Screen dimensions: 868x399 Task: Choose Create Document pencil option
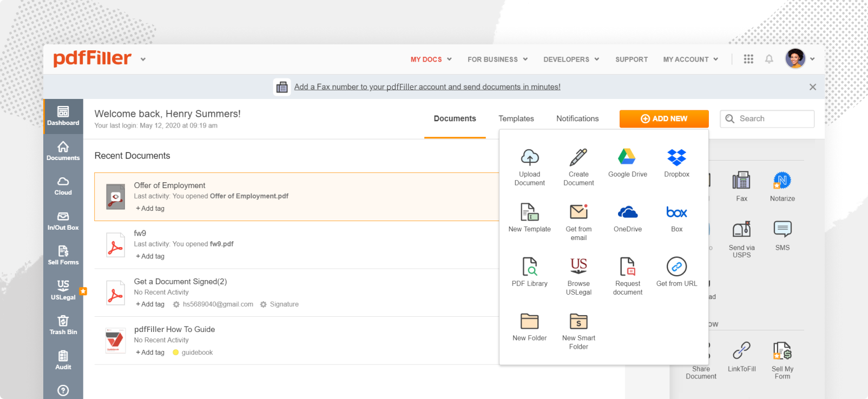pyautogui.click(x=578, y=167)
